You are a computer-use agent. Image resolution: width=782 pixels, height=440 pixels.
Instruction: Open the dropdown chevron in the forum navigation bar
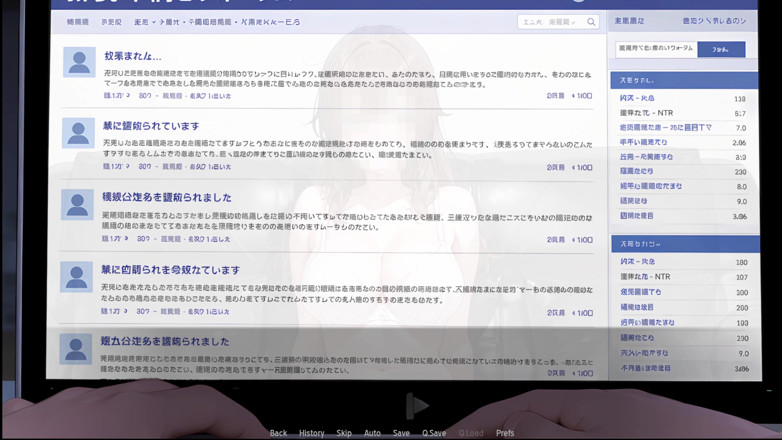[x=154, y=22]
